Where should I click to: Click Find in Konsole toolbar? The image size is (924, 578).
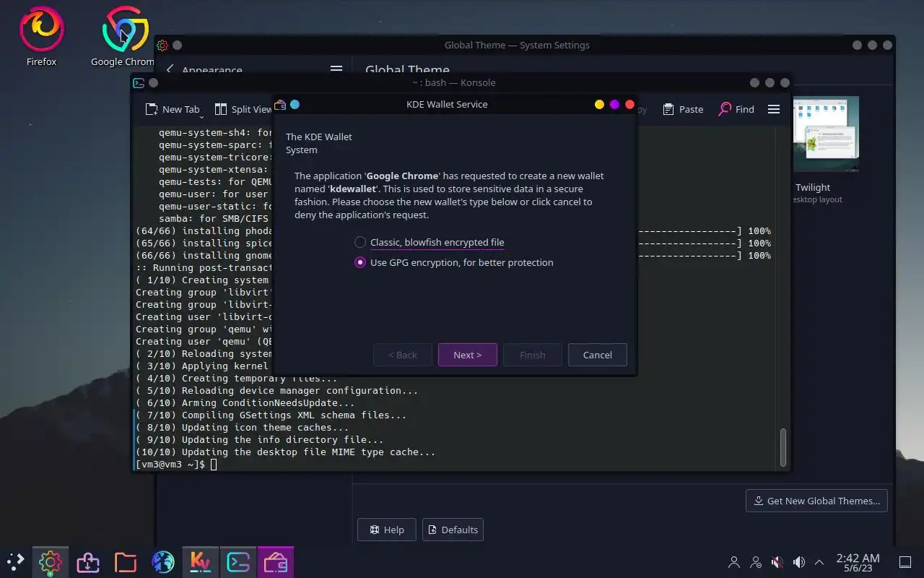coord(736,109)
